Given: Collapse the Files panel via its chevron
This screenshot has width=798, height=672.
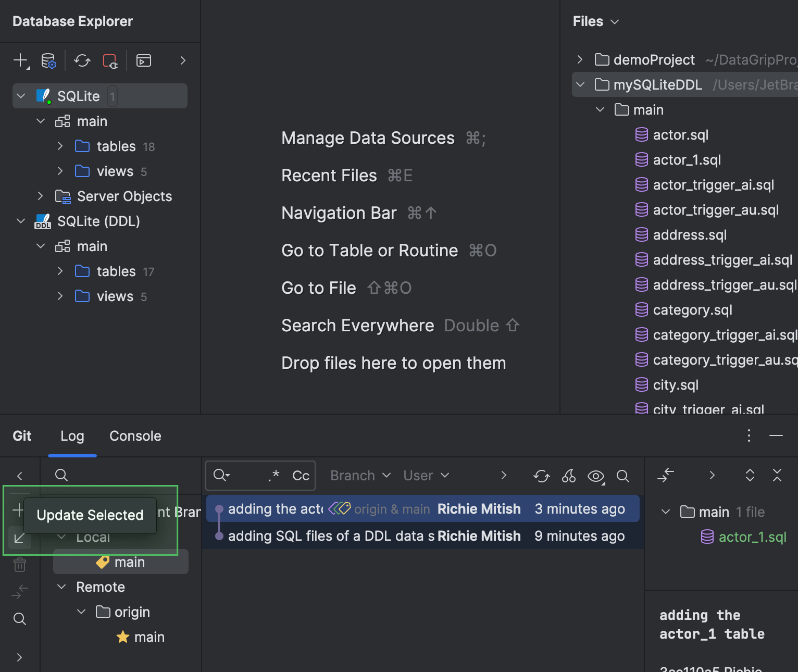Looking at the screenshot, I should [x=615, y=21].
